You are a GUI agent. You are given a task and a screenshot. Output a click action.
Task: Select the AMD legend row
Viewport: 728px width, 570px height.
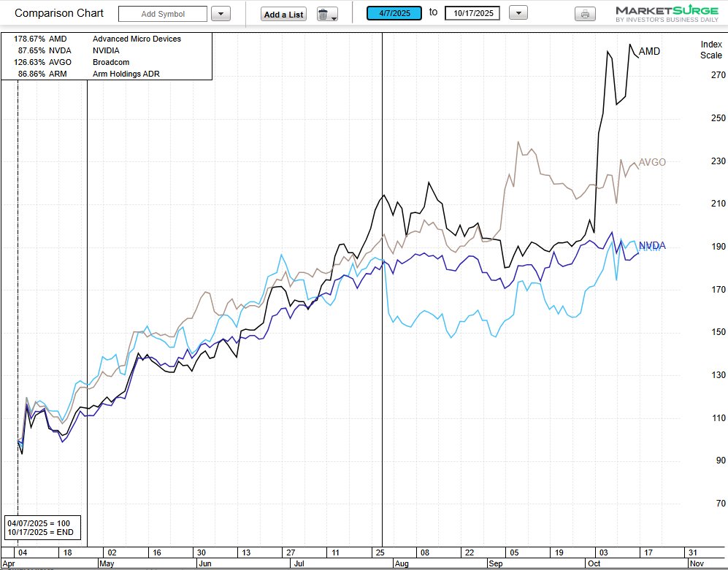107,39
